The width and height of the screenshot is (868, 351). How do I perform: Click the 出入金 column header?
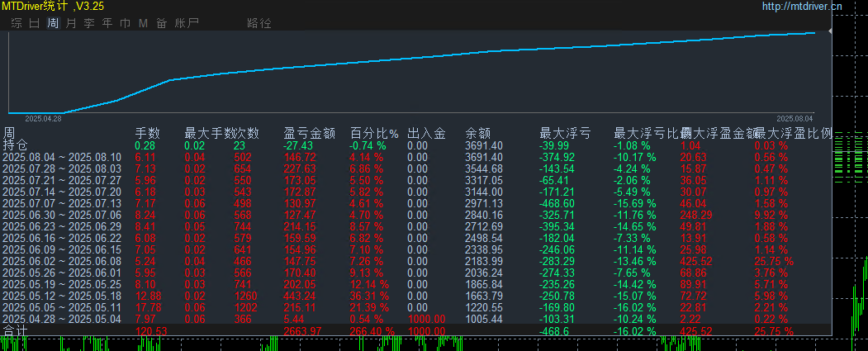426,134
